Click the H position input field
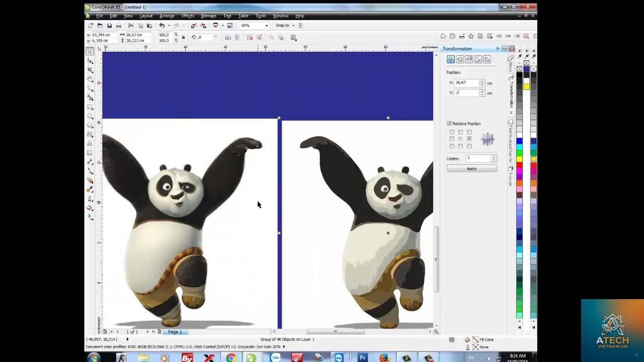The height and width of the screenshot is (362, 644). (466, 82)
